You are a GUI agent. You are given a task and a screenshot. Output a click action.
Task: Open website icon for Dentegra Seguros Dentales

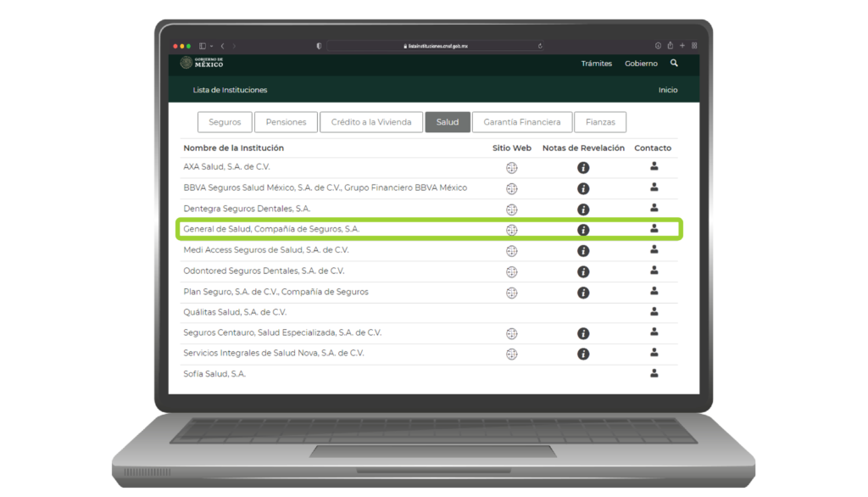click(511, 209)
